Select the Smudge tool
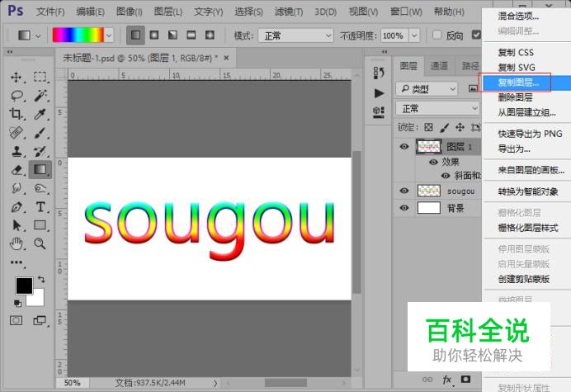571x392 pixels. click(x=17, y=188)
